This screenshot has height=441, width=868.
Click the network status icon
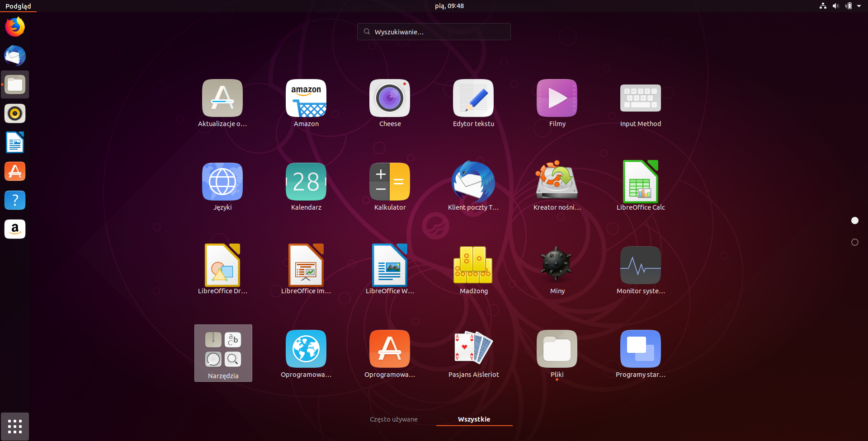click(823, 6)
